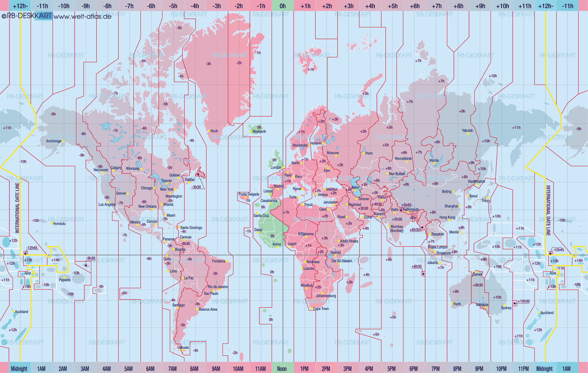Click the 'Papeete' city label

pos(65,280)
